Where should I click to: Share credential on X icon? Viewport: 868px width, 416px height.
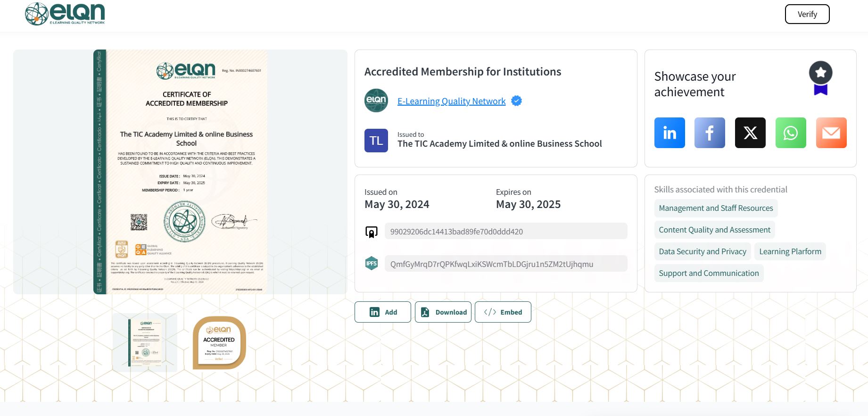coord(750,133)
